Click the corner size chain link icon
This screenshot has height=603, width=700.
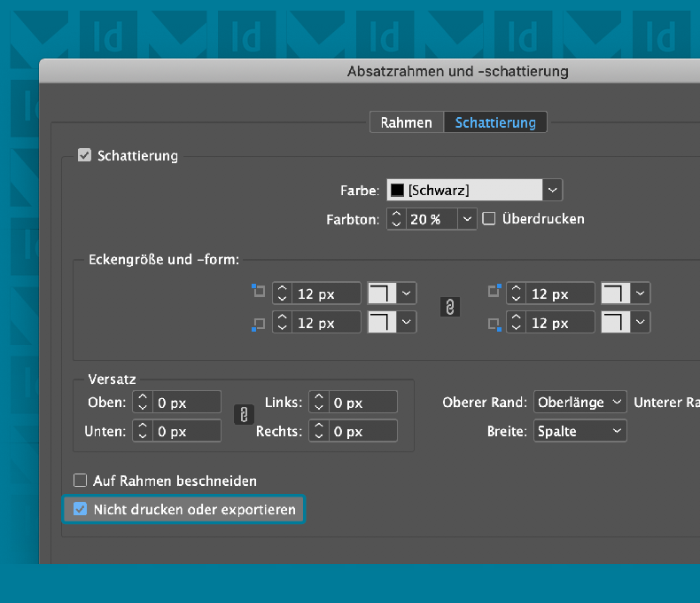(x=450, y=307)
